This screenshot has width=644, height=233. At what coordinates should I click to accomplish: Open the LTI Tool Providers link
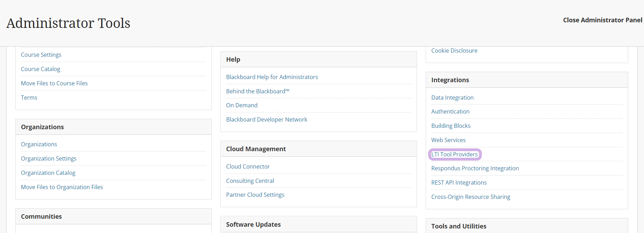pyautogui.click(x=454, y=154)
